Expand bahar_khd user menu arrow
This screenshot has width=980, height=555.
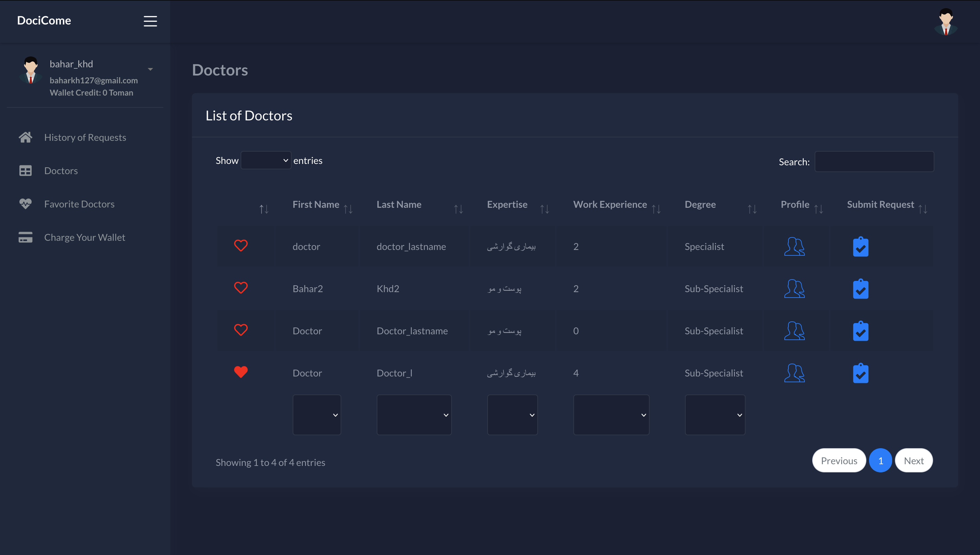(x=150, y=69)
